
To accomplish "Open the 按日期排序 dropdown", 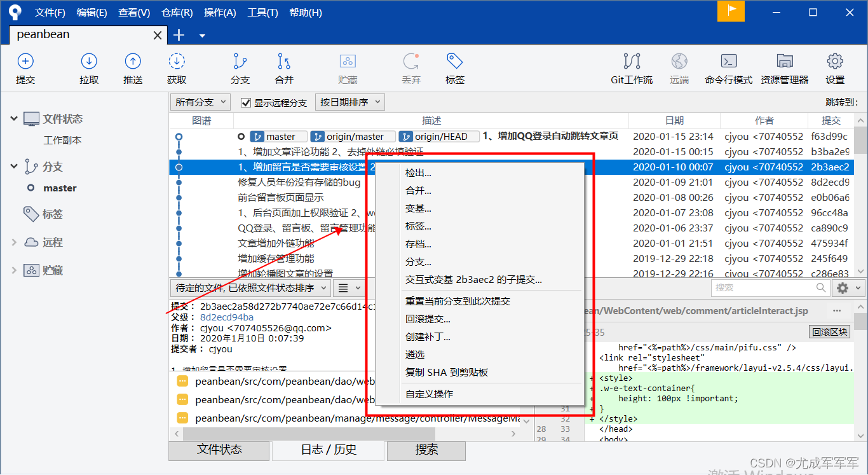I will 349,102.
